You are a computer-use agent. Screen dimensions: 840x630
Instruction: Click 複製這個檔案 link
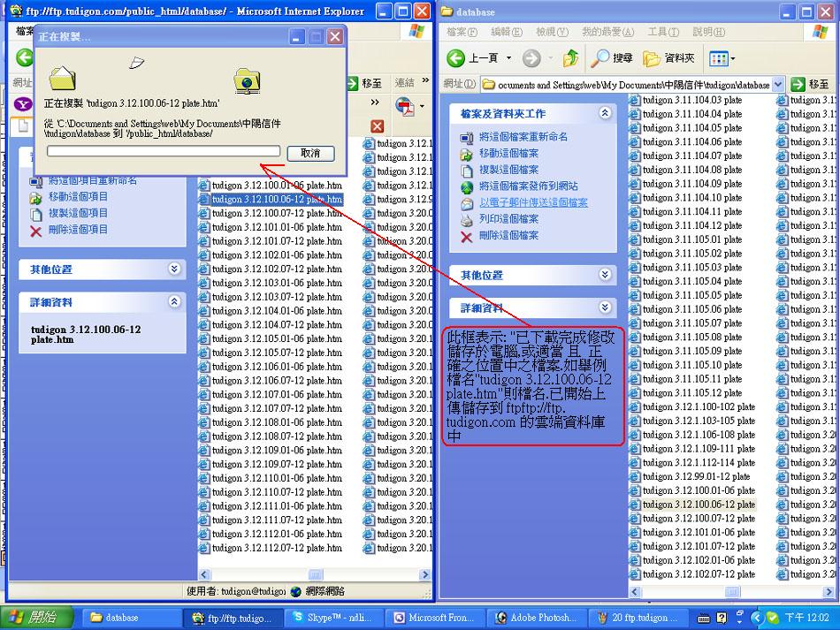[x=509, y=170]
